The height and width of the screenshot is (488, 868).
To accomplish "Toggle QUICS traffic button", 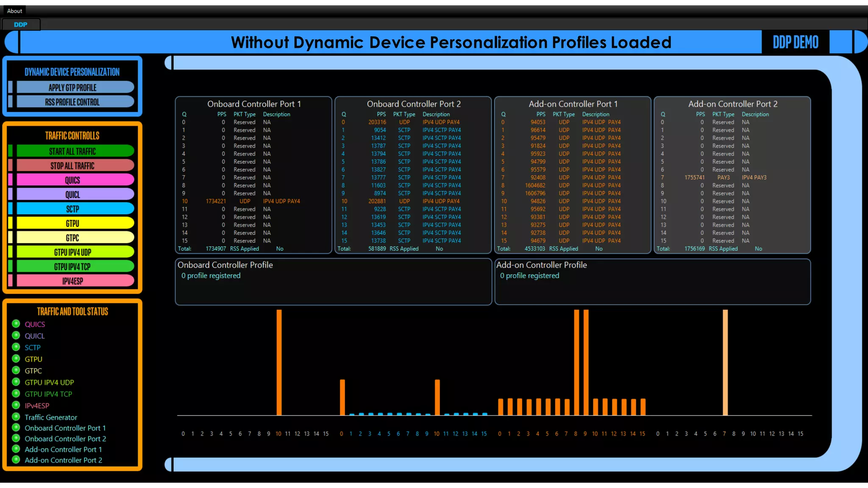I will 75,180.
